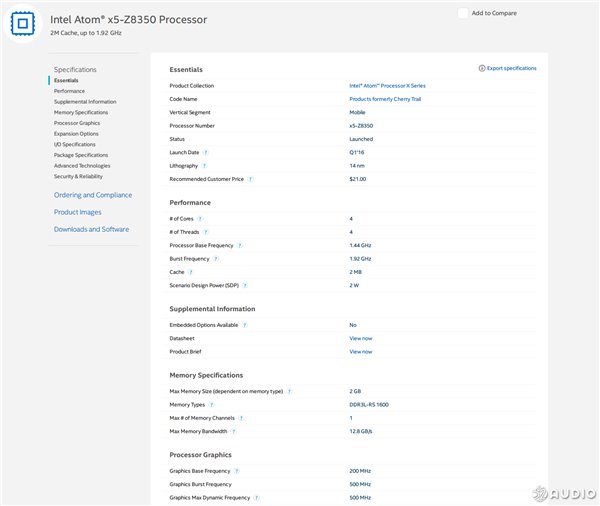
Task: Show tooltip for Processor Base Frequency
Action: point(240,245)
